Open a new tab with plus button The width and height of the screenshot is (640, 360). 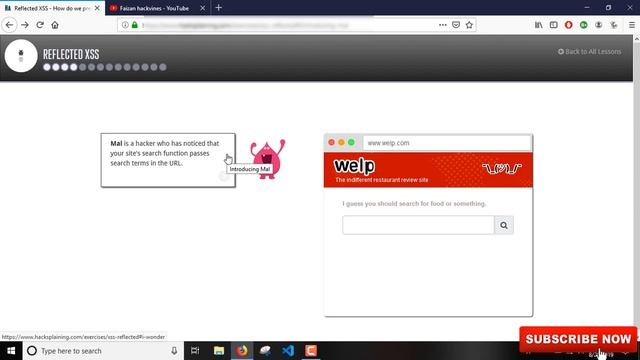pyautogui.click(x=219, y=8)
